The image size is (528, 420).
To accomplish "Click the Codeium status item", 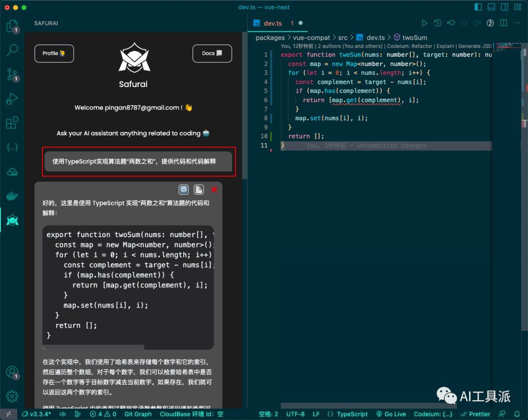I will 433,414.
